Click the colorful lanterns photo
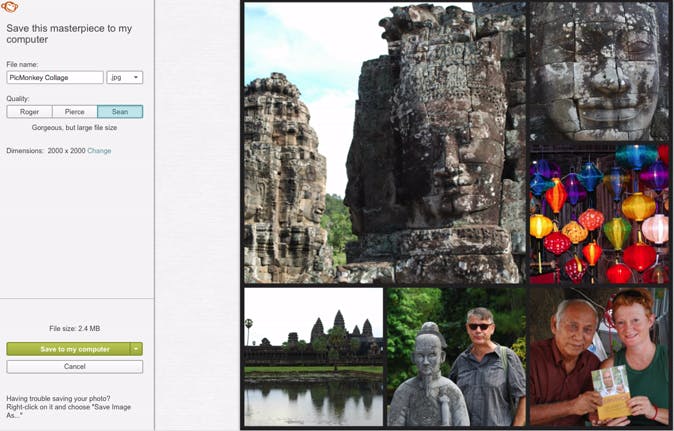The width and height of the screenshot is (674, 431). [x=599, y=214]
